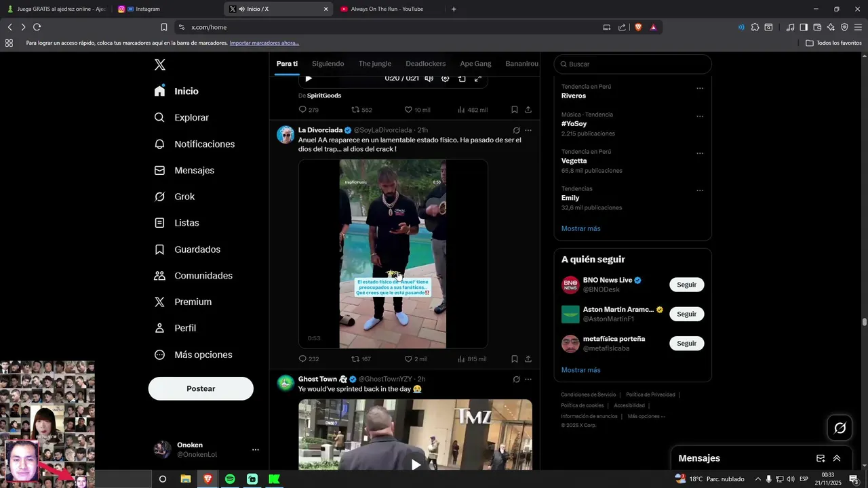This screenshot has height=488, width=868.
Task: Toggle the browser sidebar panel
Action: [804, 27]
